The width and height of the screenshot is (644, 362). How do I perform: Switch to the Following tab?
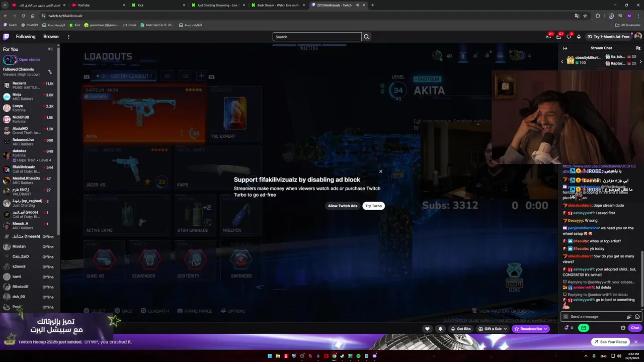pos(26,37)
